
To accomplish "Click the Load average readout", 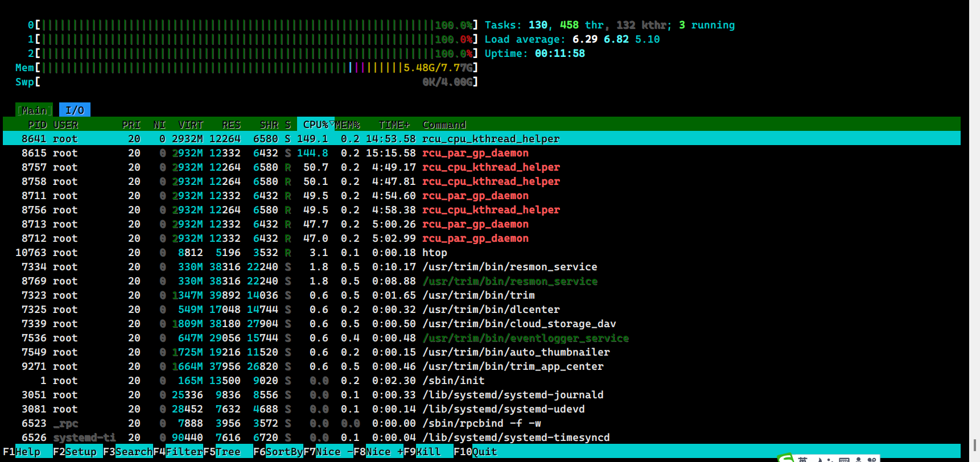I will 572,39.
